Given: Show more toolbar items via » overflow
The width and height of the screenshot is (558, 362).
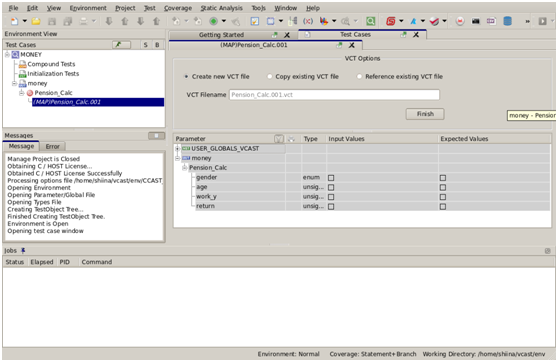Looking at the screenshot, I should (527, 22).
